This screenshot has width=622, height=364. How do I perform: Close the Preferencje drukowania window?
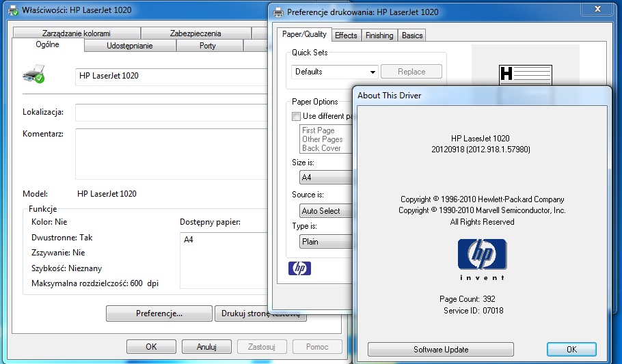(598, 9)
